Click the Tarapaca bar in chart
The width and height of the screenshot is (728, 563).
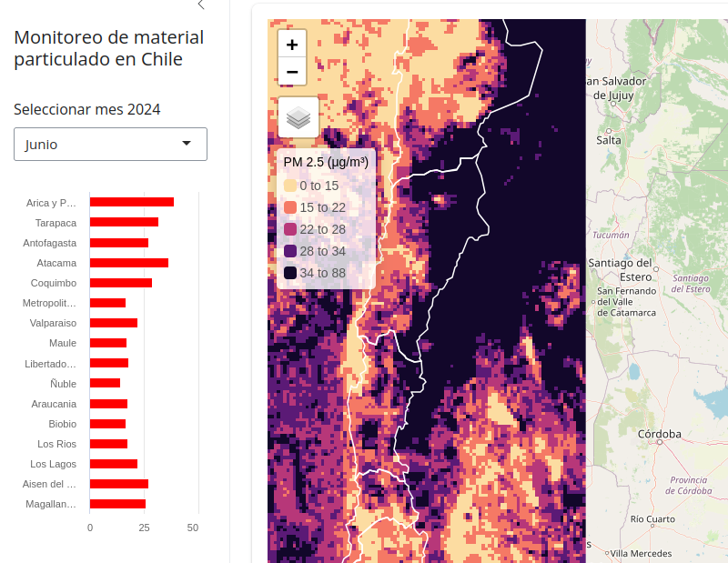124,222
